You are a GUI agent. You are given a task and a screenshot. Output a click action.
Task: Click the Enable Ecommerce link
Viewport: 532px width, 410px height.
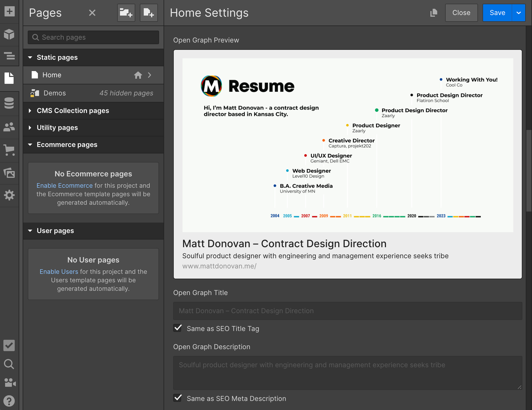[x=65, y=186]
